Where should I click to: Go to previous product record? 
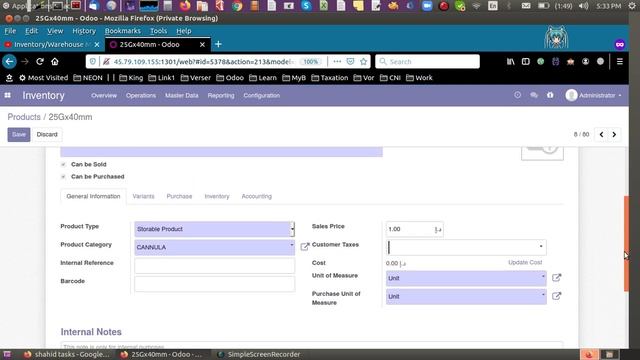coord(601,134)
